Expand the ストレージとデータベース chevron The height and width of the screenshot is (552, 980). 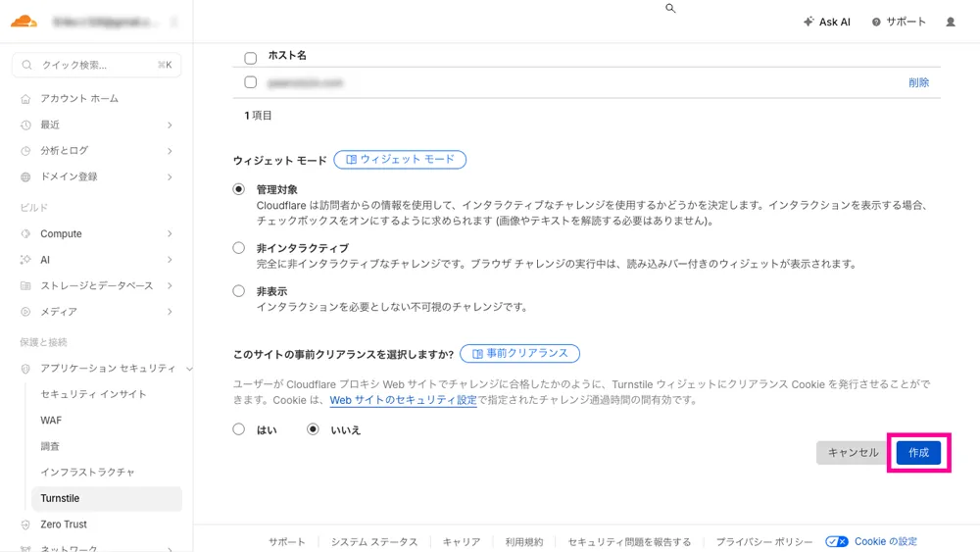(170, 285)
